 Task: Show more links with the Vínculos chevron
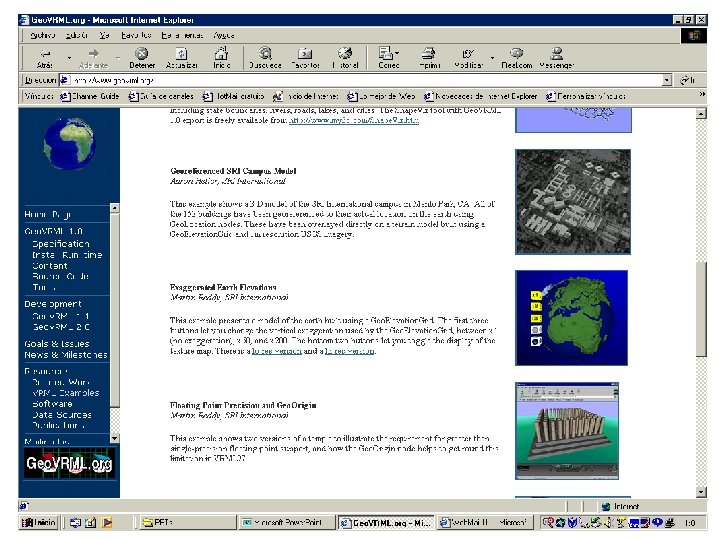click(702, 94)
